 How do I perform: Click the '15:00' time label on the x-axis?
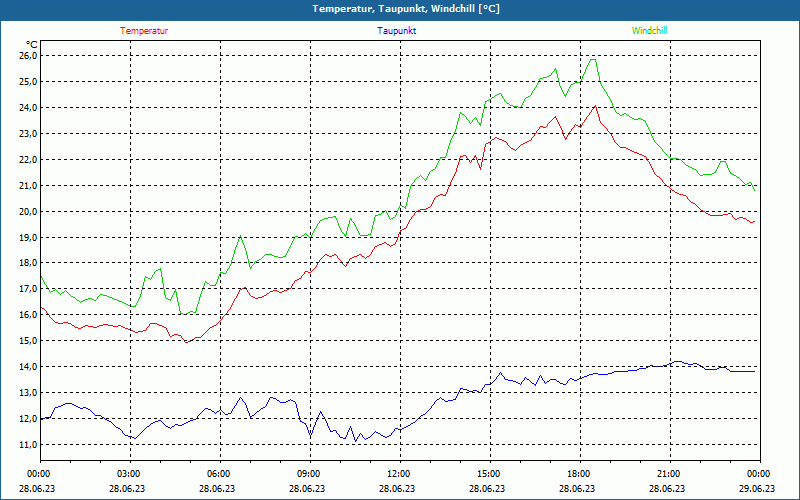pyautogui.click(x=490, y=473)
